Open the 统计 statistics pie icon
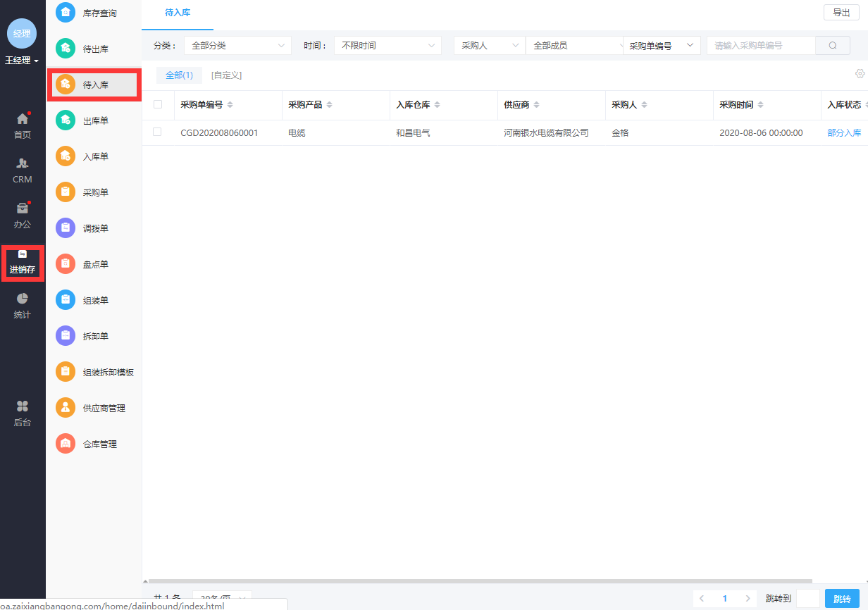 tap(23, 299)
